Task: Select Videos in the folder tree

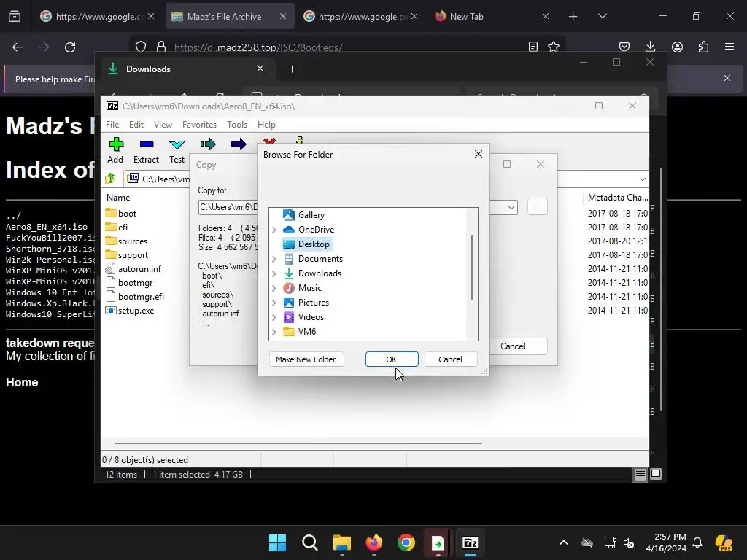Action: pos(311,317)
